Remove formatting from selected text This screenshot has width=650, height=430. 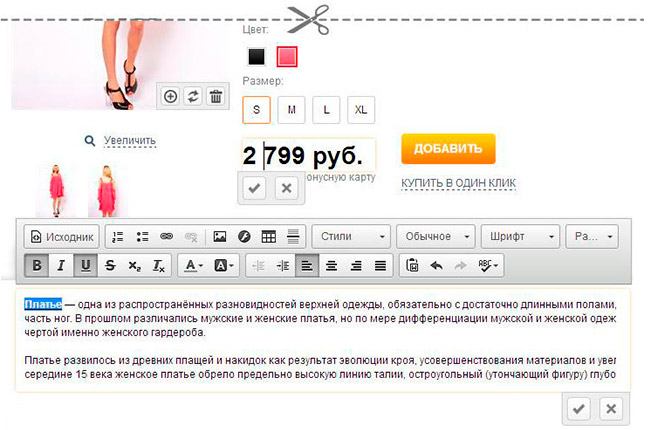pyautogui.click(x=158, y=265)
